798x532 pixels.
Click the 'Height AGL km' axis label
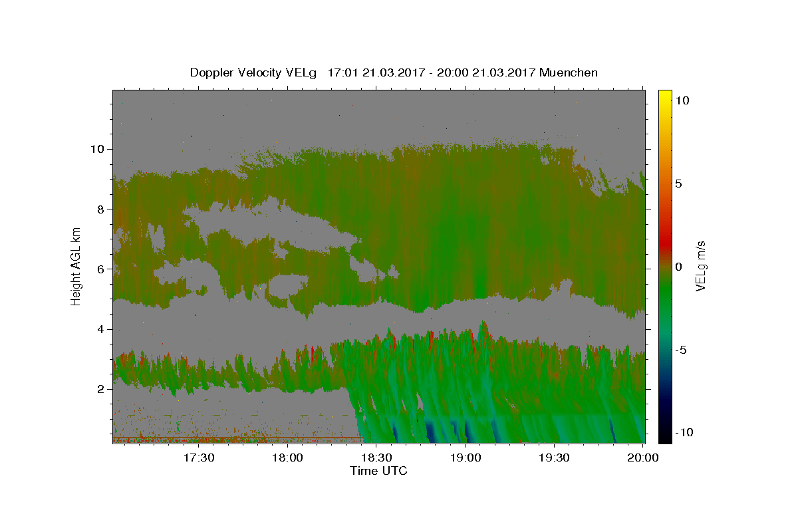click(76, 265)
